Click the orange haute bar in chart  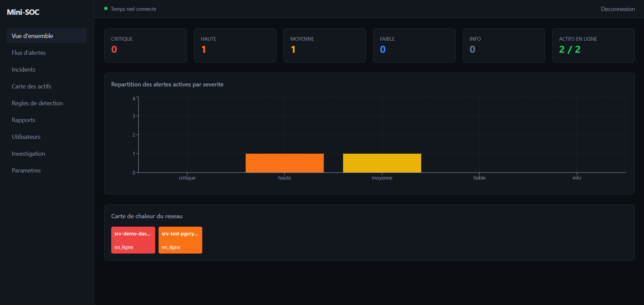285,163
